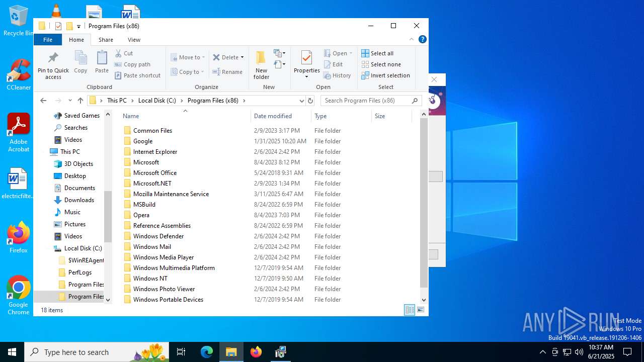Open Explorer Help icon
The image size is (644, 362).
pos(423,39)
